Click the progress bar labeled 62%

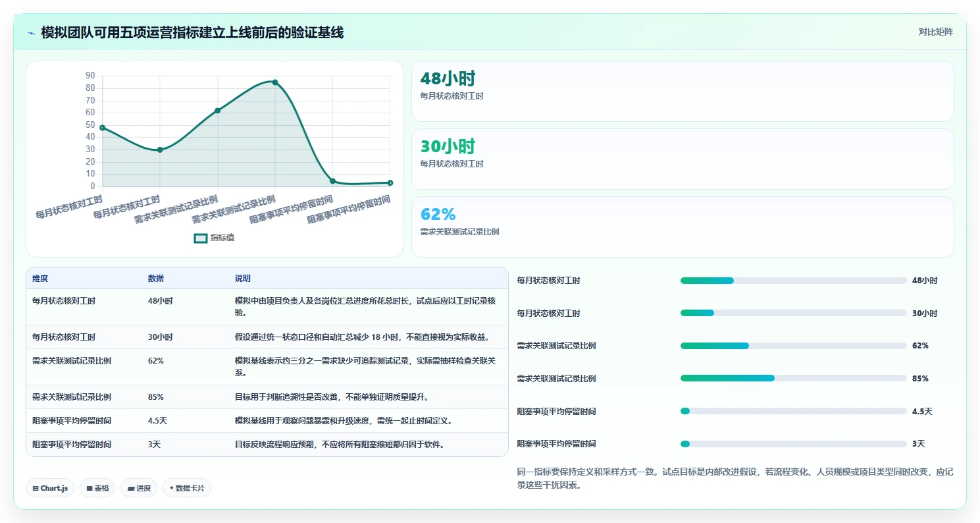(x=793, y=346)
